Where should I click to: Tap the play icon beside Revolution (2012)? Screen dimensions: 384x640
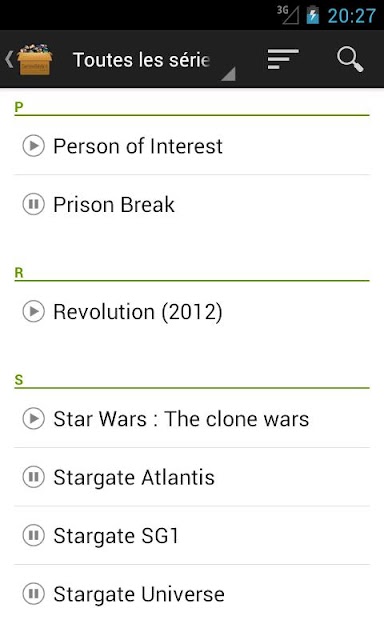point(33,311)
